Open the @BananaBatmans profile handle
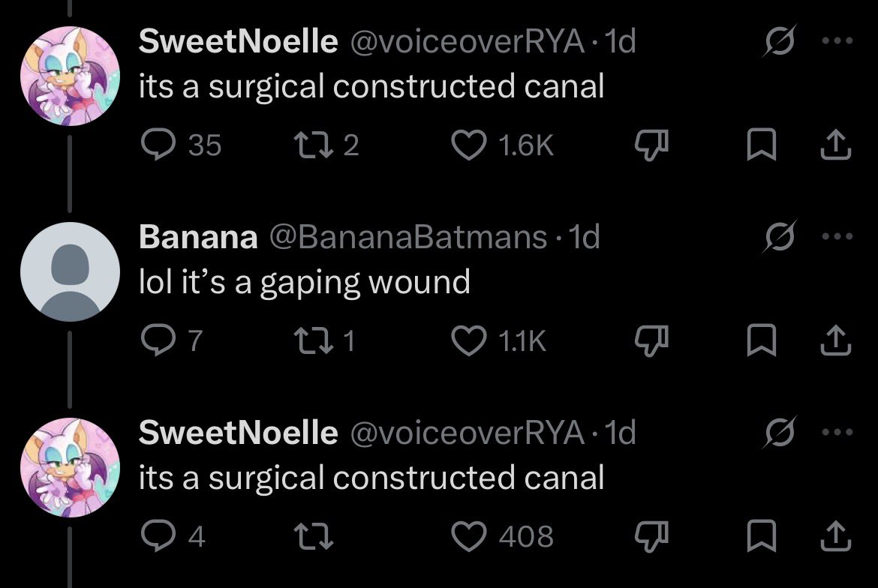The height and width of the screenshot is (588, 878). tap(408, 237)
